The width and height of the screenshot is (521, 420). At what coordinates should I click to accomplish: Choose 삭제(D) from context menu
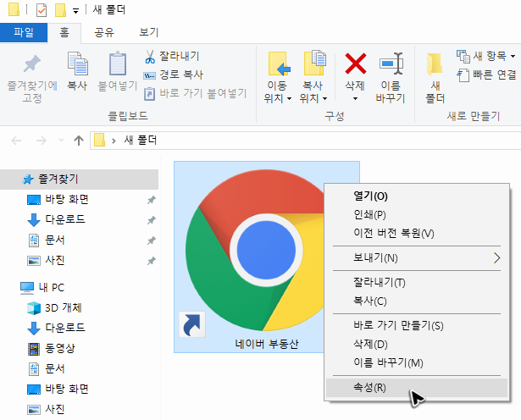[x=417, y=345]
